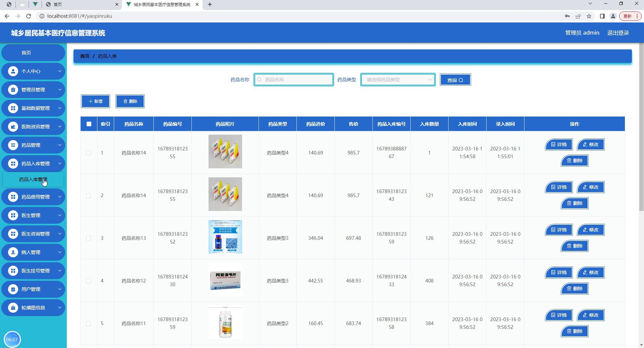
Task: Click the 查询 search button
Action: pyautogui.click(x=455, y=80)
